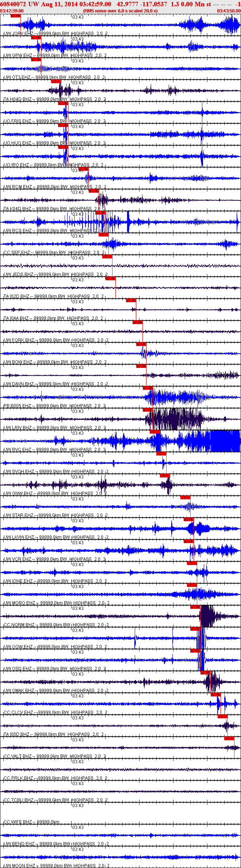This screenshot has height=868, width=241.
Task: Click the red pick marker on the JORV trace
Action: pos(16,16)
